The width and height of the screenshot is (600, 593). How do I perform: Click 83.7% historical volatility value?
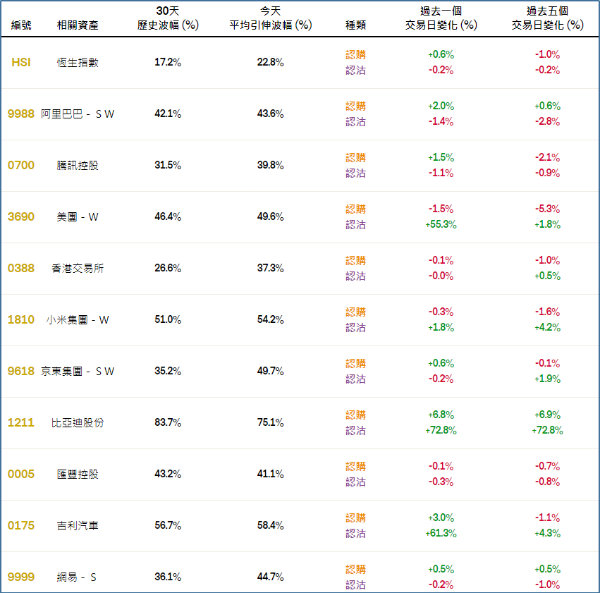pyautogui.click(x=168, y=422)
